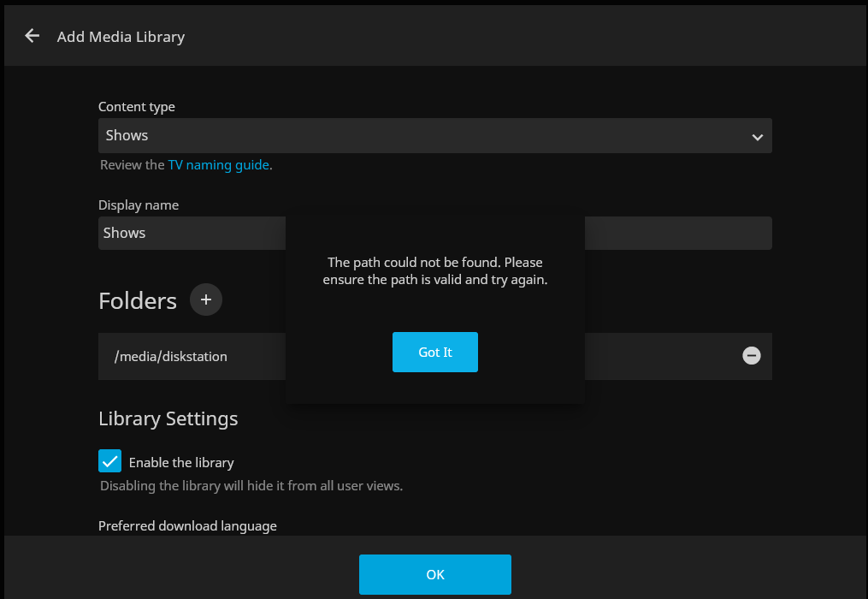
Task: Dismiss the error with Got It
Action: pyautogui.click(x=434, y=353)
